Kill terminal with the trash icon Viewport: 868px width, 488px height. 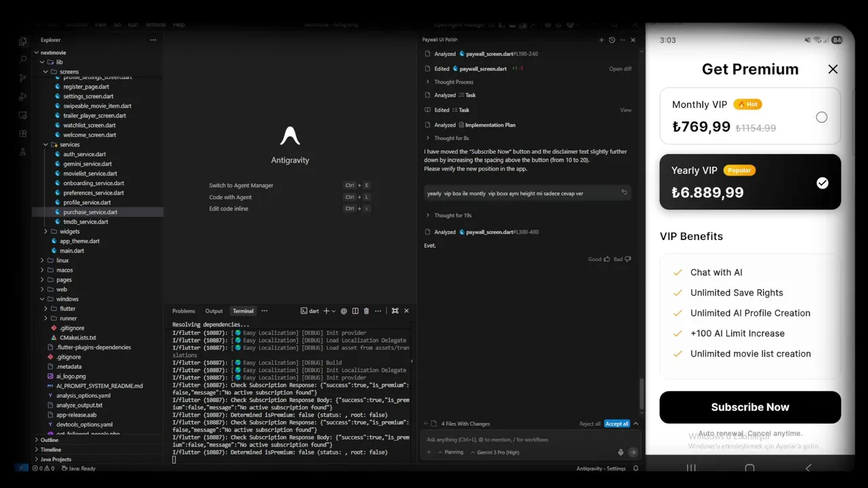[x=366, y=311]
